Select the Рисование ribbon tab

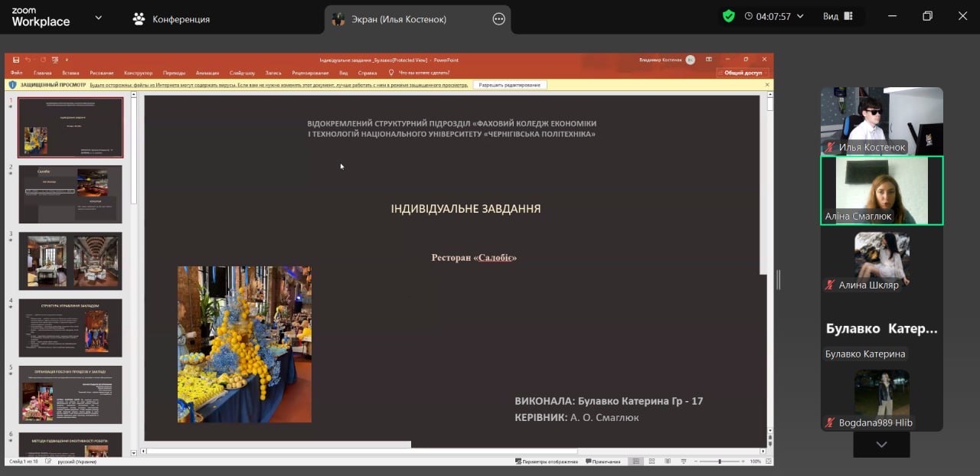point(101,73)
